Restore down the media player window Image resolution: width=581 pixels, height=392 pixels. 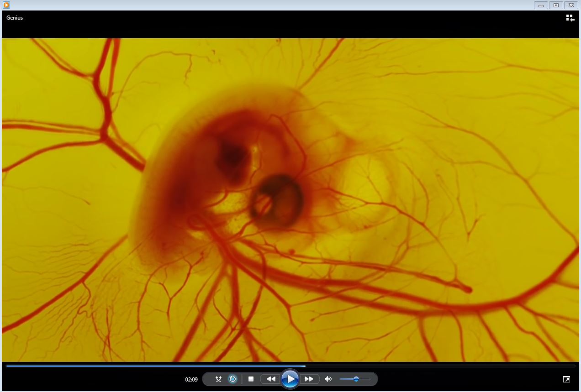(556, 5)
